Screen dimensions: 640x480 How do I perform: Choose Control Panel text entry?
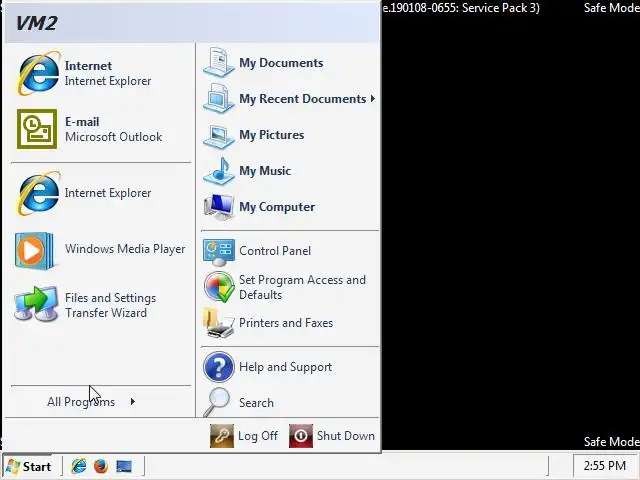[x=275, y=251]
